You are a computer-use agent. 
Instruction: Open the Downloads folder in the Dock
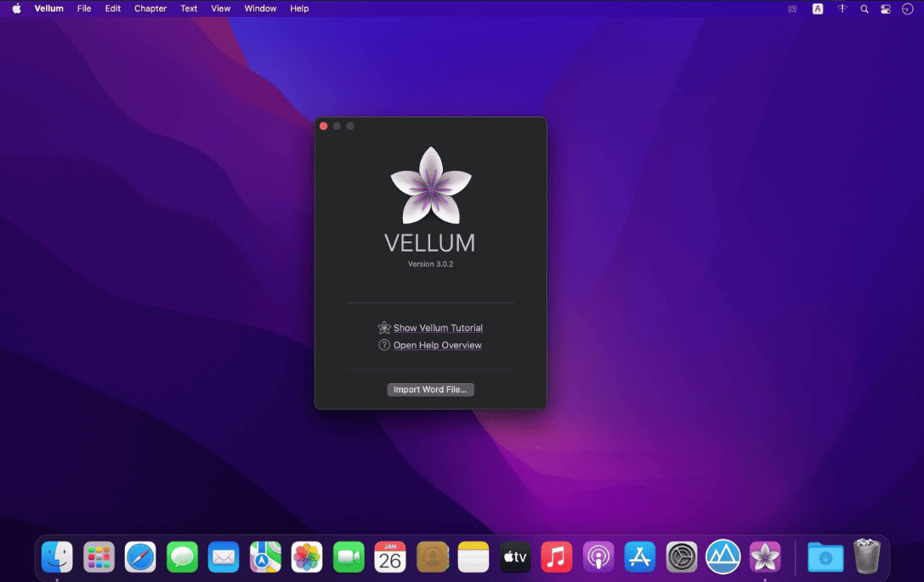pyautogui.click(x=825, y=557)
